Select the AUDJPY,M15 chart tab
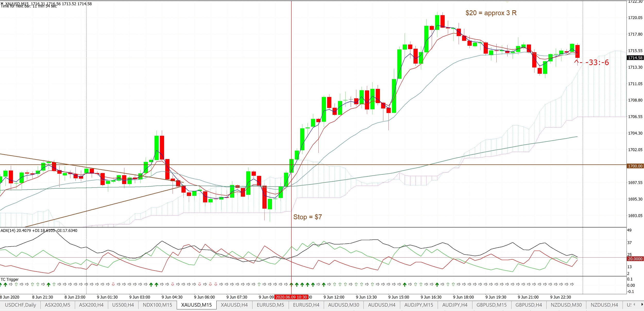The width and height of the screenshot is (644, 311). (419, 305)
